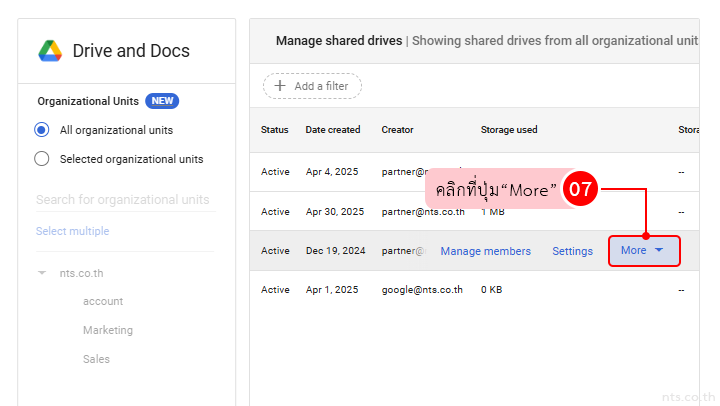Collapse the nts.co.th organization tree
Image resolution: width=720 pixels, height=406 pixels.
point(42,273)
